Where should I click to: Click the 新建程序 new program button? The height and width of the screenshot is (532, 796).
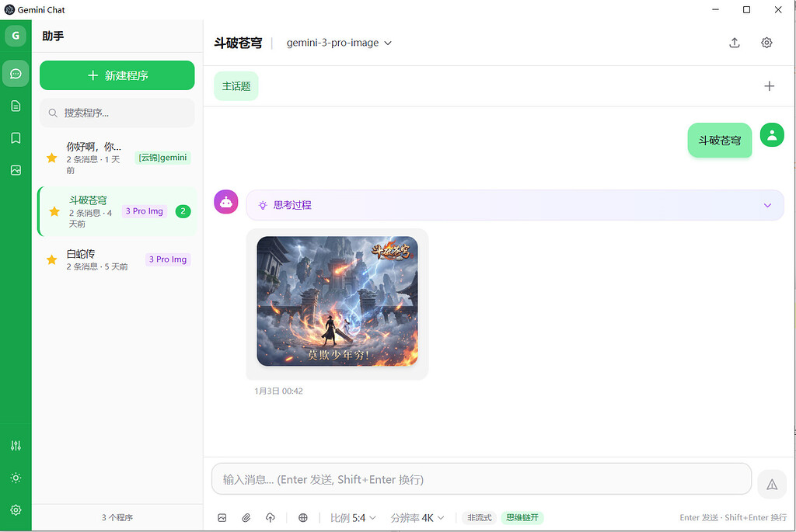pos(117,75)
